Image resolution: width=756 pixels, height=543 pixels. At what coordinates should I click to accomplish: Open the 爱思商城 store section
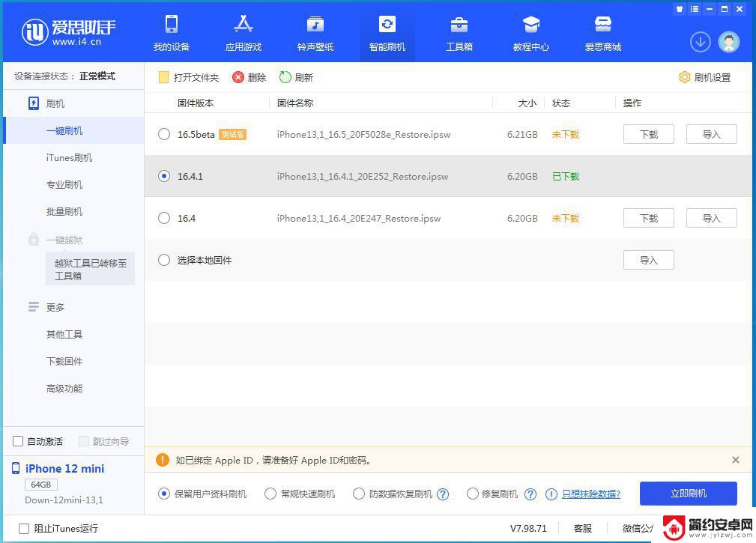(602, 33)
